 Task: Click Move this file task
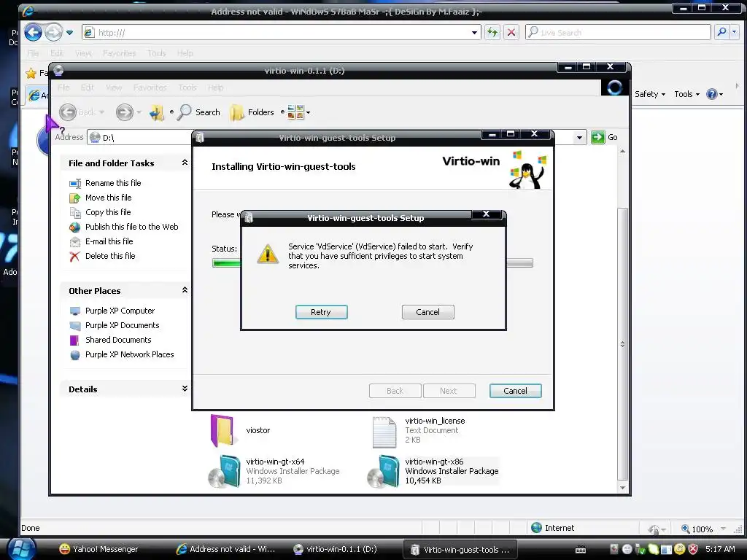(108, 197)
